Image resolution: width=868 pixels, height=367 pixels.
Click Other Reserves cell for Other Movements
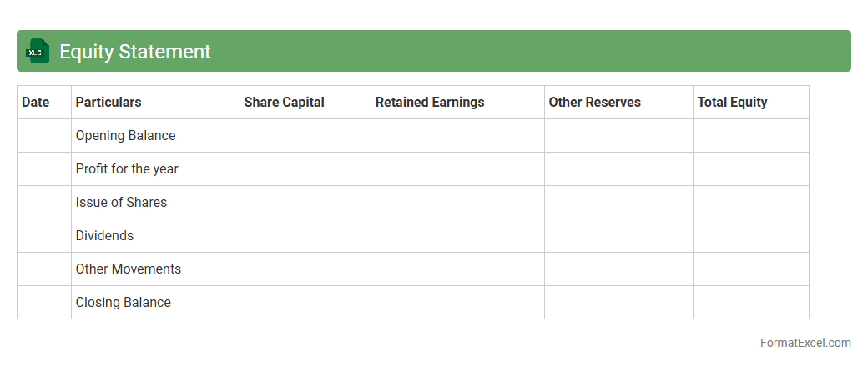(618, 269)
